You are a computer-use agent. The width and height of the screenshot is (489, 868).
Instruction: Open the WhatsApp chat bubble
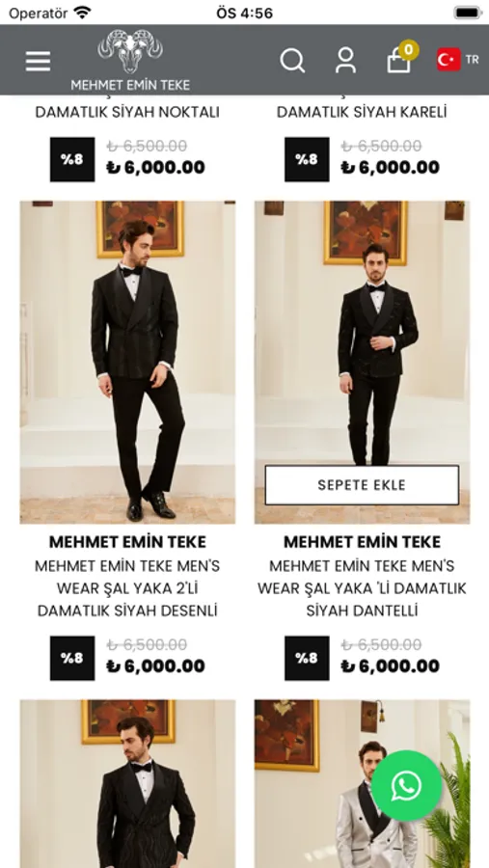(406, 785)
